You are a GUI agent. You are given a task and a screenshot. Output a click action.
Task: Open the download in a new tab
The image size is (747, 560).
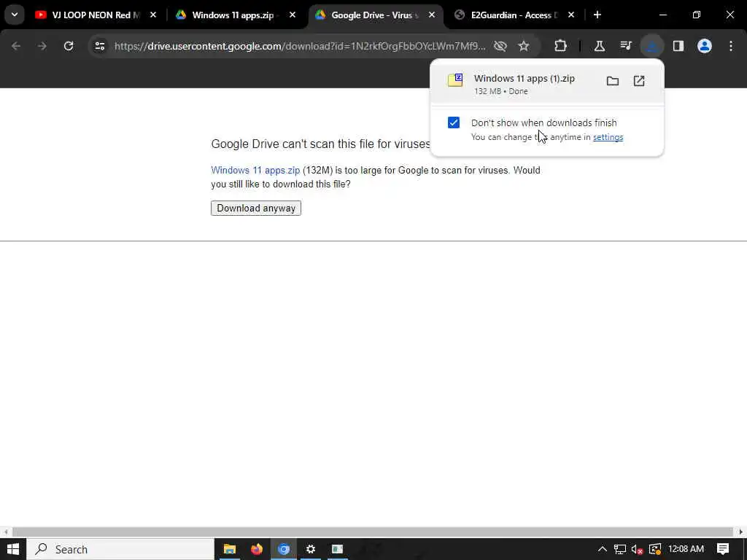[639, 81]
